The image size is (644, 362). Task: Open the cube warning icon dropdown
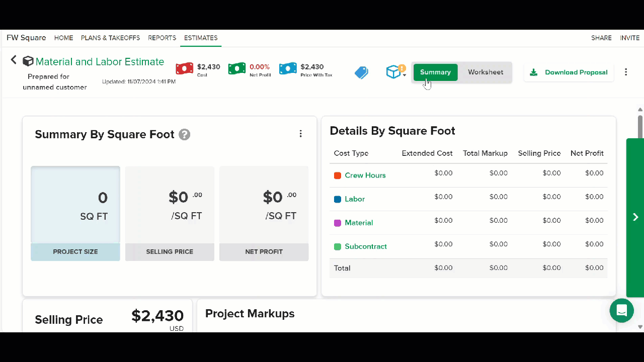396,72
